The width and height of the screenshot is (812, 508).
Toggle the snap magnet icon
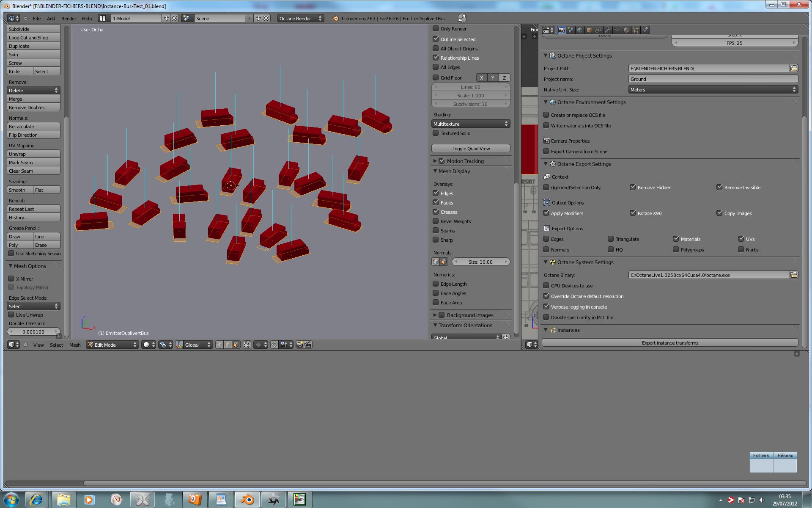tap(274, 345)
